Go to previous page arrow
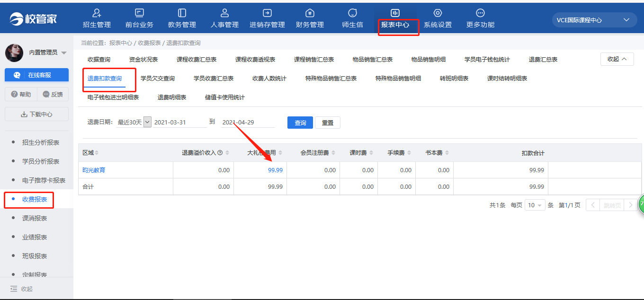 (x=592, y=205)
